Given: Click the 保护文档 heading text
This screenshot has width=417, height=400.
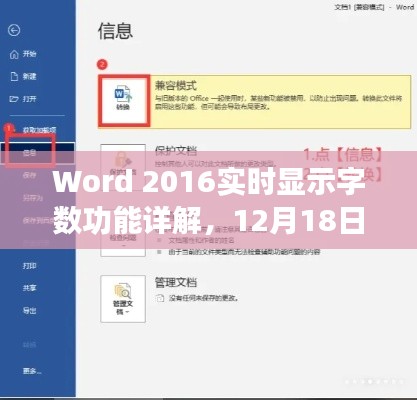Looking at the screenshot, I should [x=176, y=151].
